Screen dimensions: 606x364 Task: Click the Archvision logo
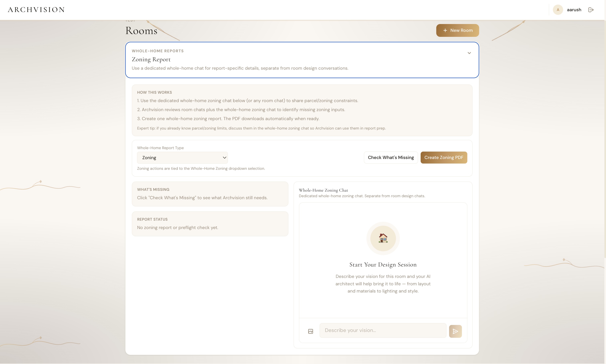pyautogui.click(x=36, y=10)
